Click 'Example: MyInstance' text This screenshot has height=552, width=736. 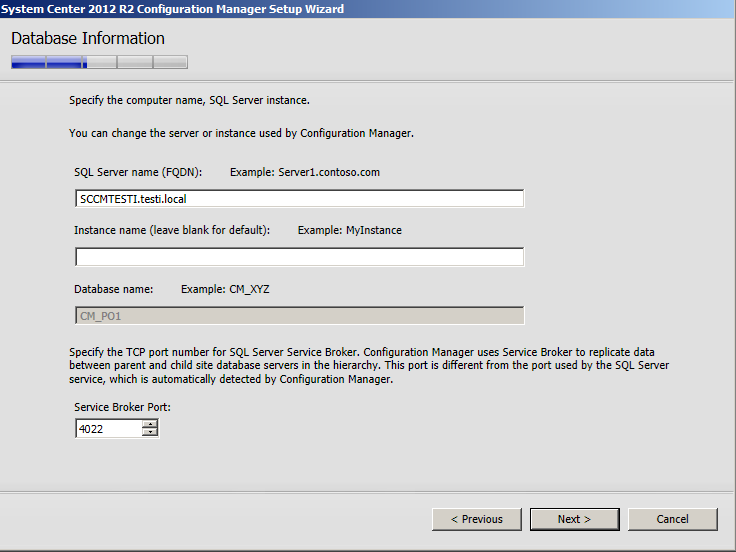tap(350, 230)
